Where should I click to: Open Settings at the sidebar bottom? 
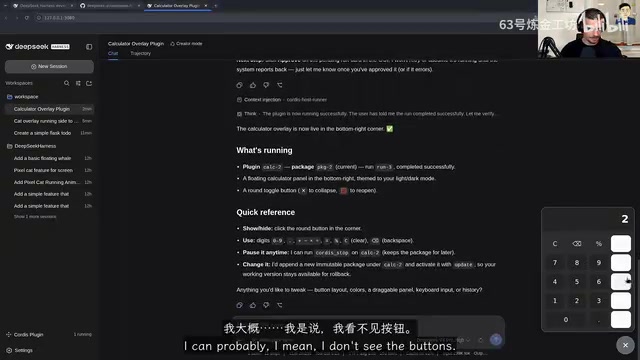click(x=20, y=350)
